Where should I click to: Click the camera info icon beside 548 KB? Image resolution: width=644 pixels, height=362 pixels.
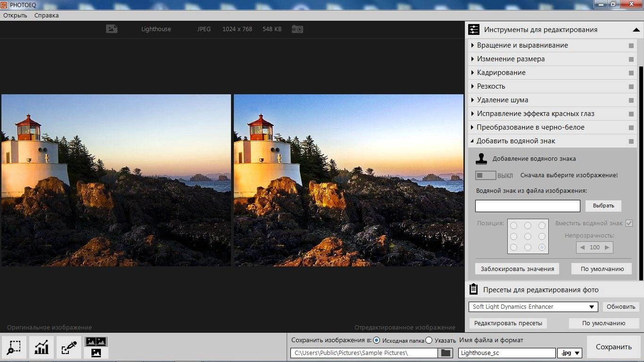[x=297, y=29]
